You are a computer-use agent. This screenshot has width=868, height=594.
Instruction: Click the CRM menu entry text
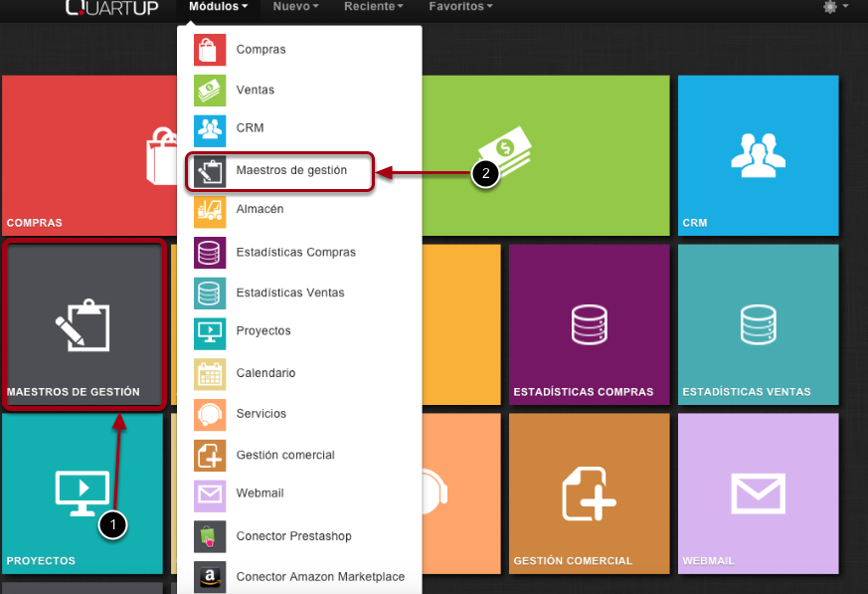250,128
